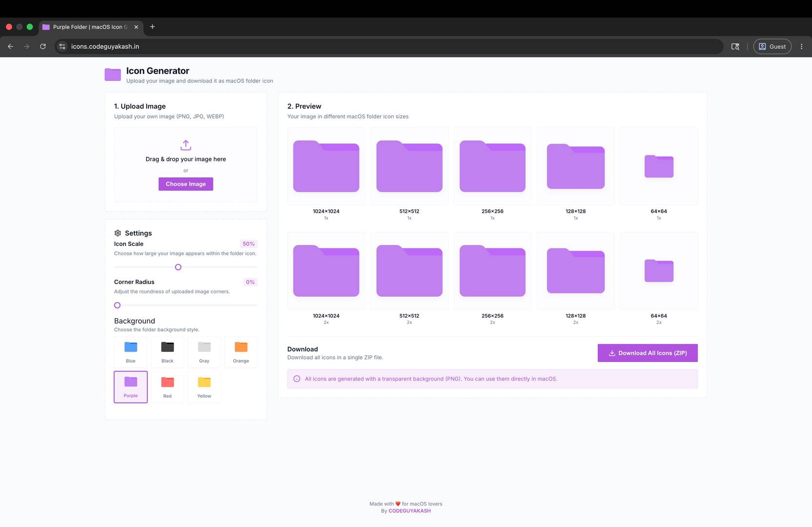This screenshot has width=812, height=527.
Task: Open site information icon in address bar
Action: [x=62, y=46]
